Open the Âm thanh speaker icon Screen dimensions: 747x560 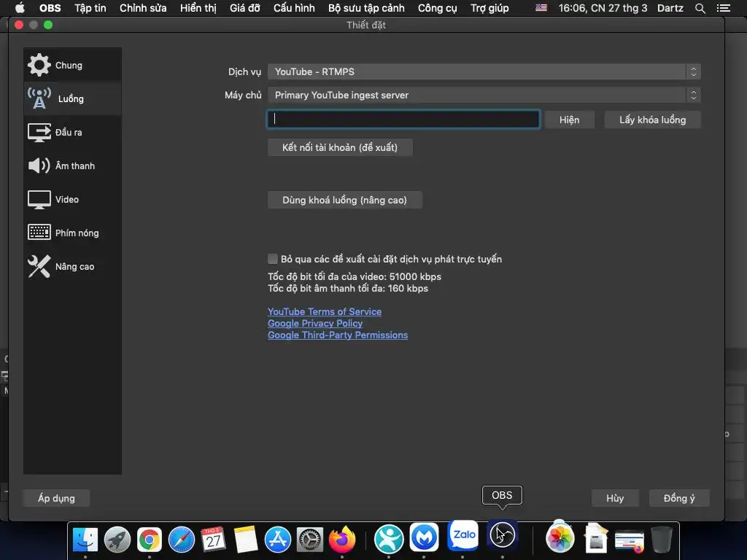pyautogui.click(x=39, y=166)
